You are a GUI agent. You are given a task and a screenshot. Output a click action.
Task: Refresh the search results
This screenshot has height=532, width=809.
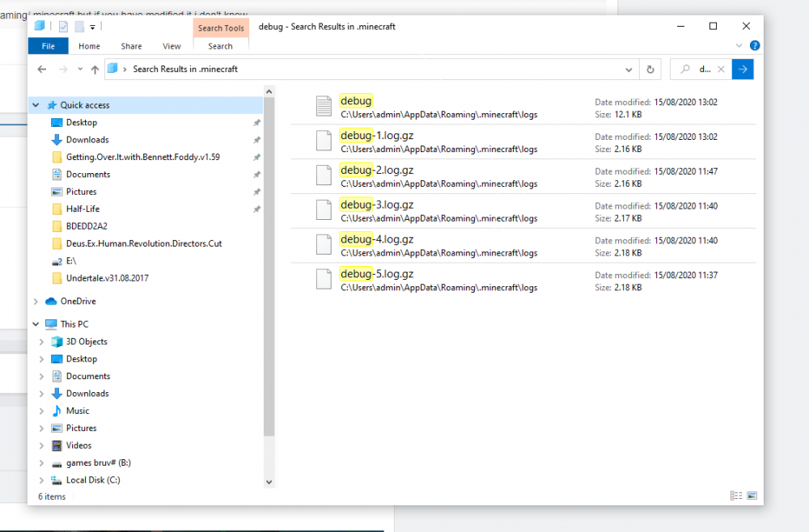(650, 69)
